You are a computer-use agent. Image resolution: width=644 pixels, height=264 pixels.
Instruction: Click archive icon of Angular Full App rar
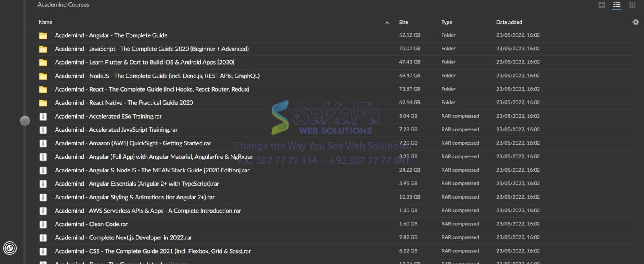point(43,157)
